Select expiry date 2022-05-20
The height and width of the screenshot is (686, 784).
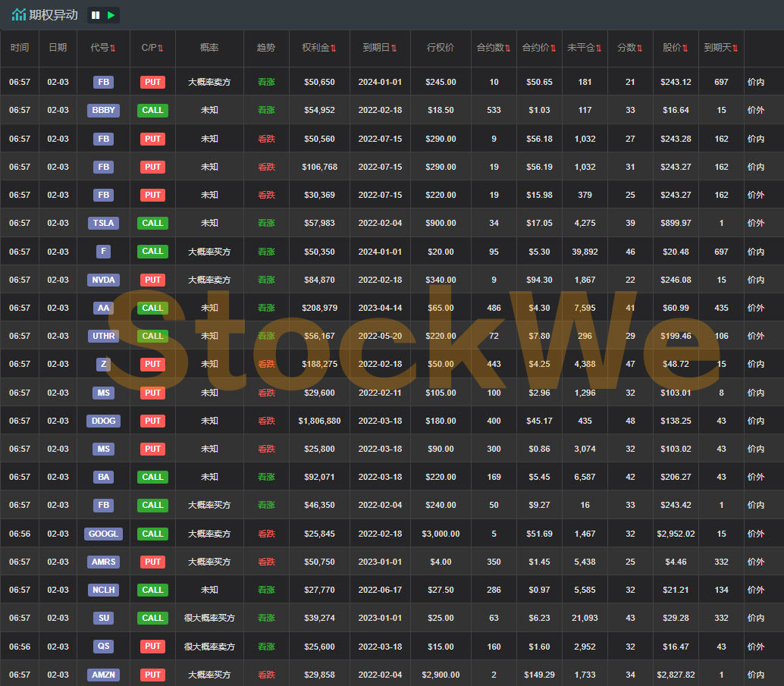[380, 336]
